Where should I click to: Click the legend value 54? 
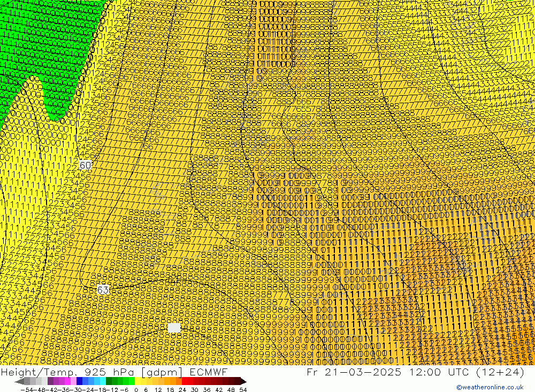243,390
